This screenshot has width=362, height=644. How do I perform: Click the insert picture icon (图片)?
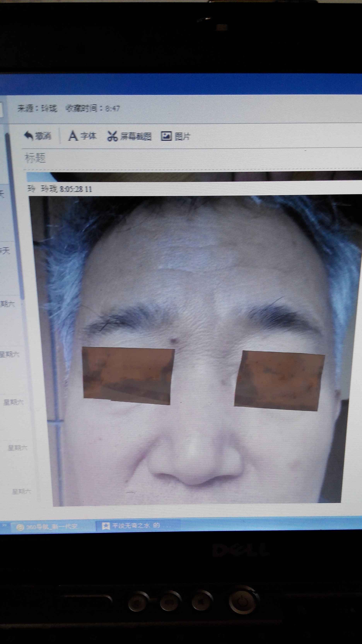166,136
